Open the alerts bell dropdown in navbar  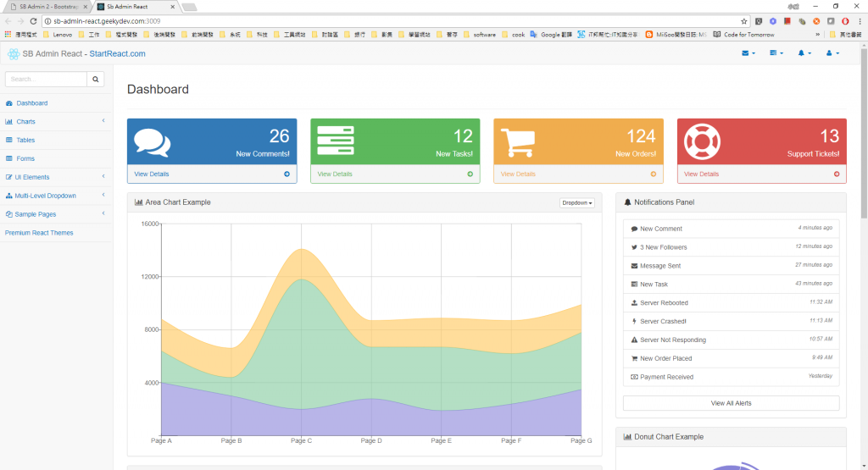point(804,53)
